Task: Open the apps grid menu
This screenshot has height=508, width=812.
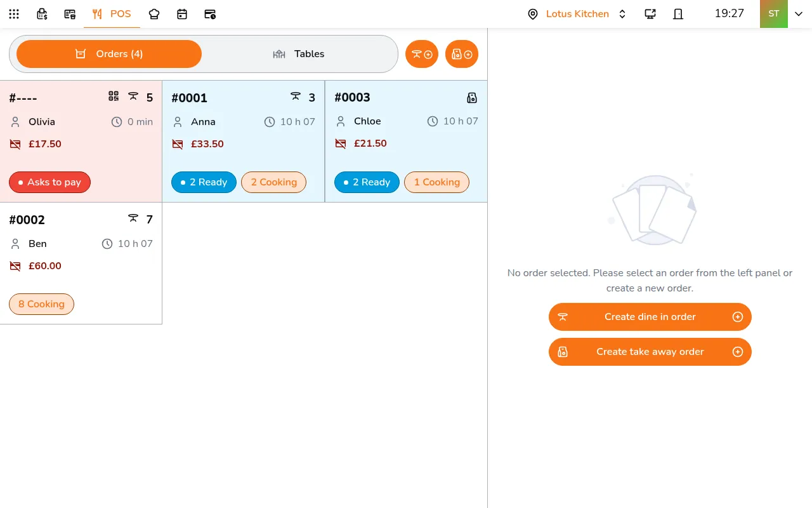Action: pos(14,14)
